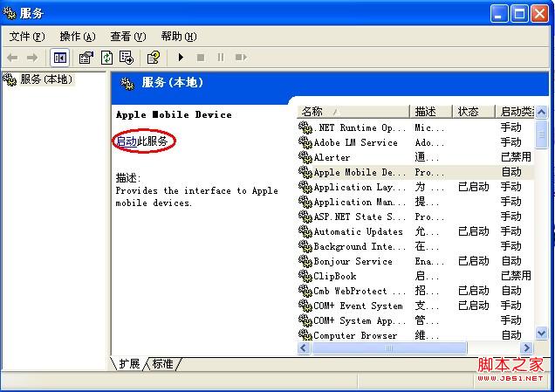Image resolution: width=555 pixels, height=392 pixels.
Task: Open the 帮助(H) menu
Action: pos(179,37)
